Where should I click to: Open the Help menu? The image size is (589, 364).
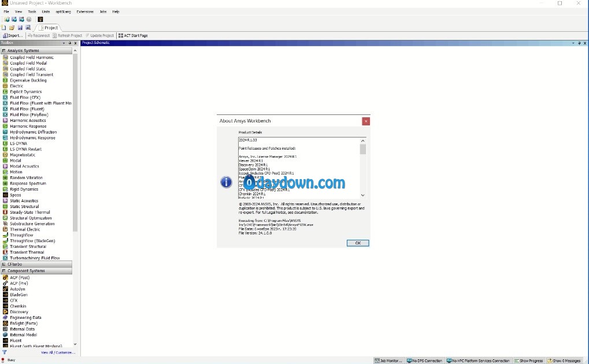coord(116,12)
